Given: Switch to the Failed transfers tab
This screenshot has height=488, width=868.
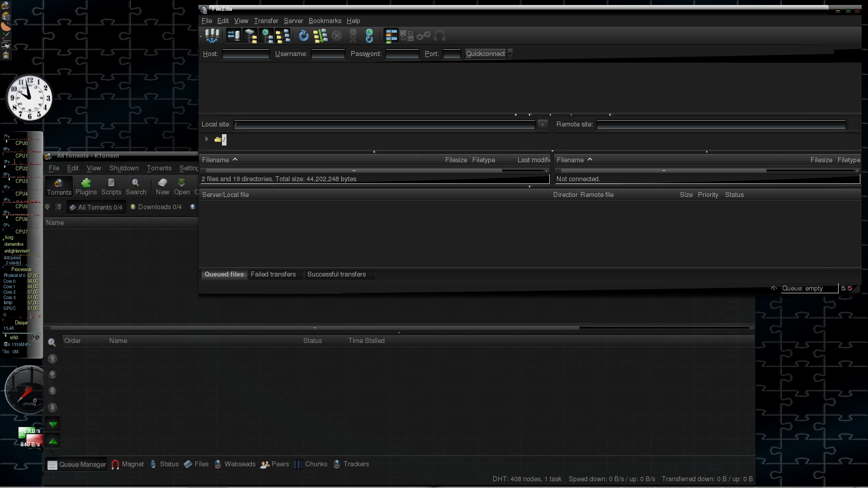Looking at the screenshot, I should [273, 274].
